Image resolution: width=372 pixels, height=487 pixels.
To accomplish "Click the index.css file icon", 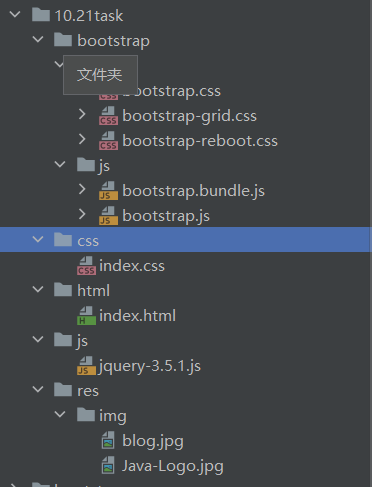I will (86, 266).
